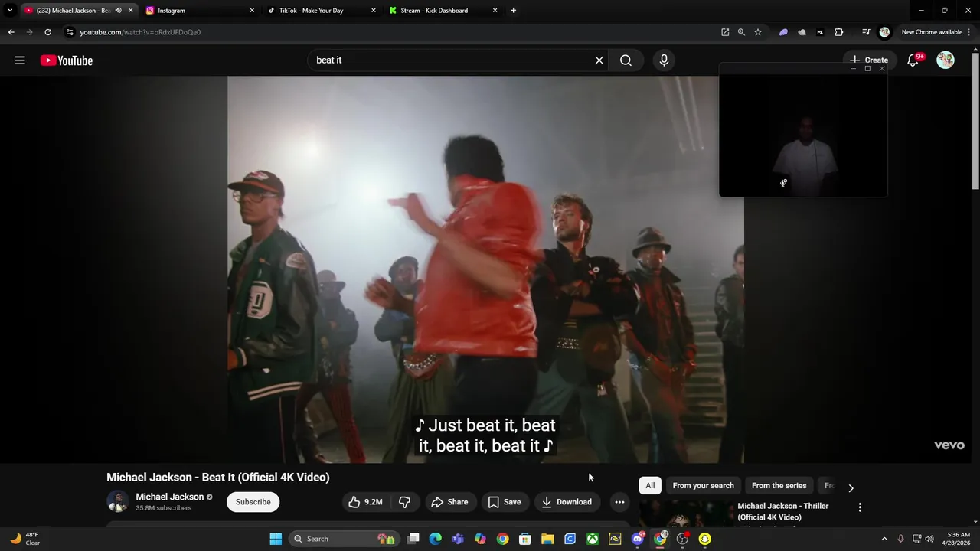Go to the YouTube home logo
980x551 pixels.
pyautogui.click(x=67, y=60)
